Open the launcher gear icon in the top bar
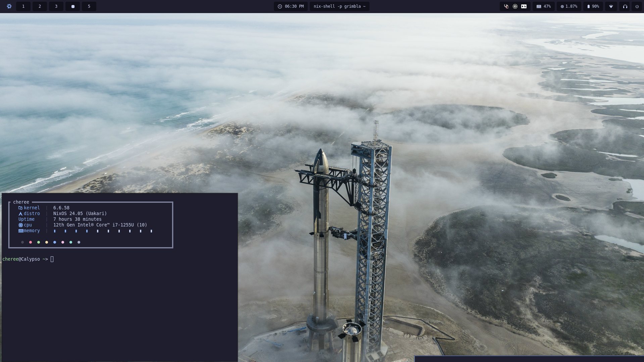 coord(9,6)
